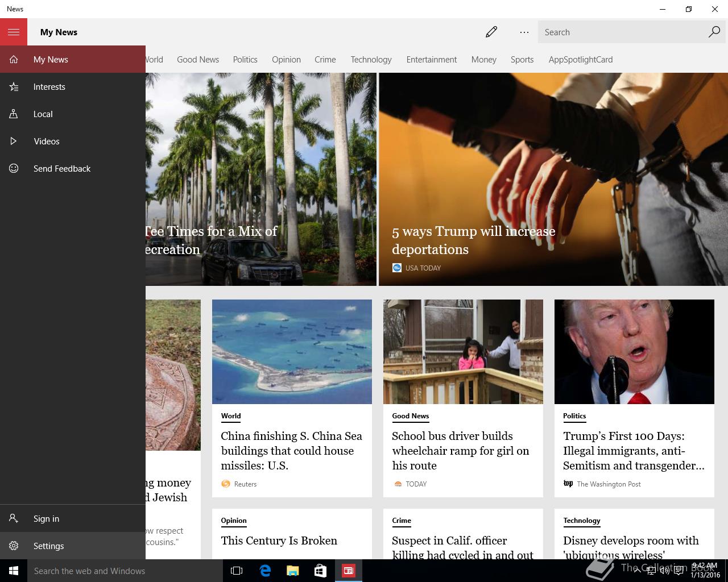Viewport: 728px width, 582px height.
Task: Switch to the Politics tab
Action: (245, 59)
